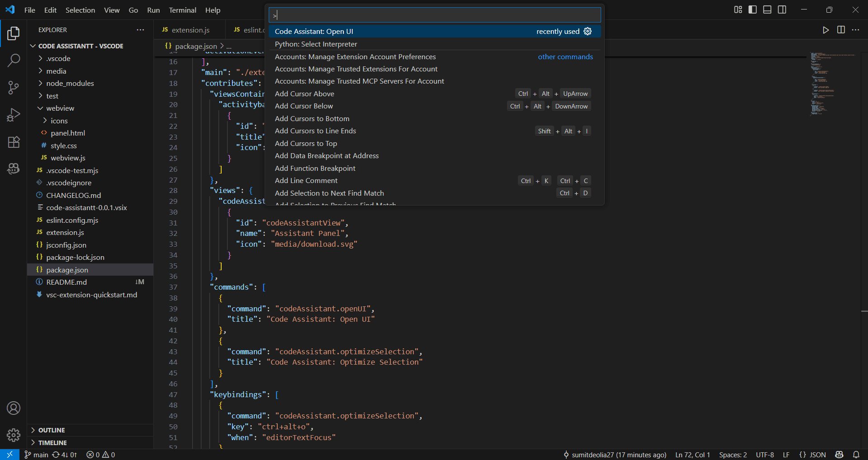Open the Extensions view
This screenshot has height=460, width=868.
pyautogui.click(x=14, y=142)
